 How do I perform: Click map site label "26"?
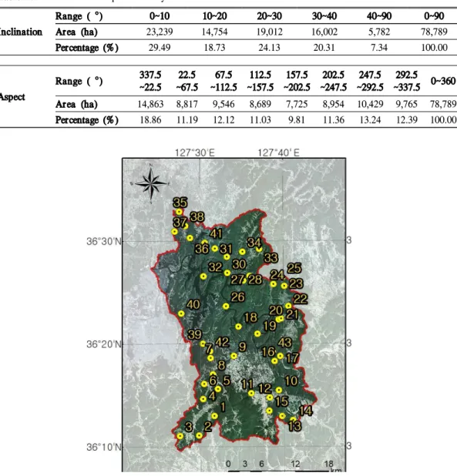click(x=237, y=297)
